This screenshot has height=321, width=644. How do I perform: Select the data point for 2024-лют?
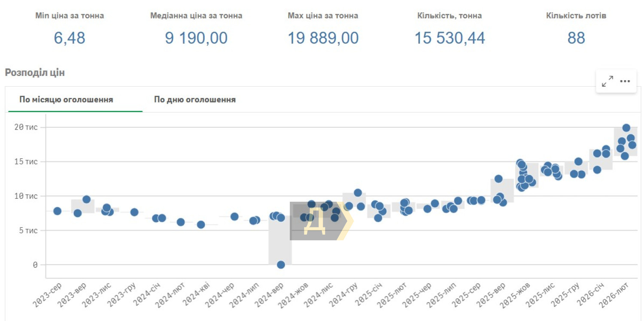pos(181,222)
